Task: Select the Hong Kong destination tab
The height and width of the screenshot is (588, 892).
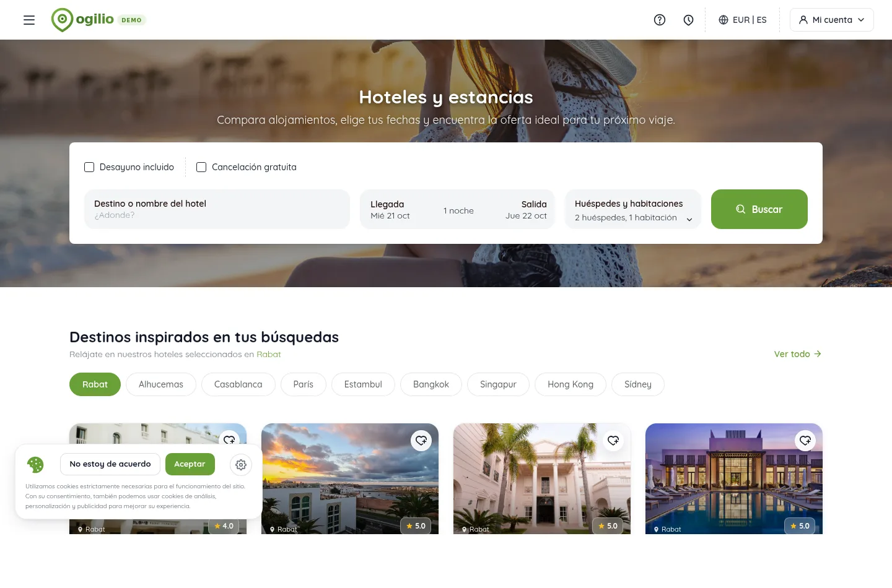Action: [x=571, y=384]
